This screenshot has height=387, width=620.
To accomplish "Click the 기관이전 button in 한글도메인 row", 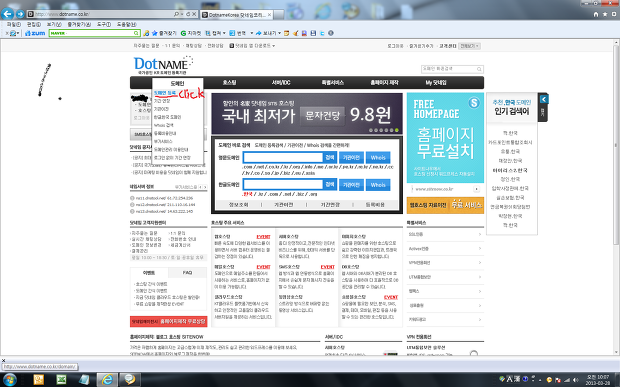I will (351, 185).
